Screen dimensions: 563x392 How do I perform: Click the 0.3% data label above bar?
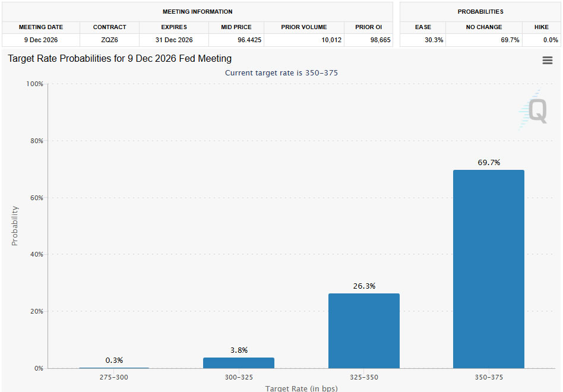(x=114, y=361)
